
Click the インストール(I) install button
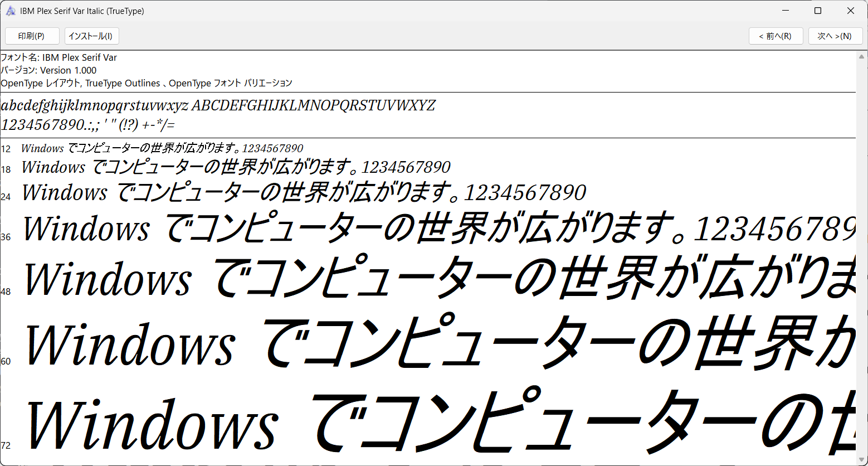(92, 36)
